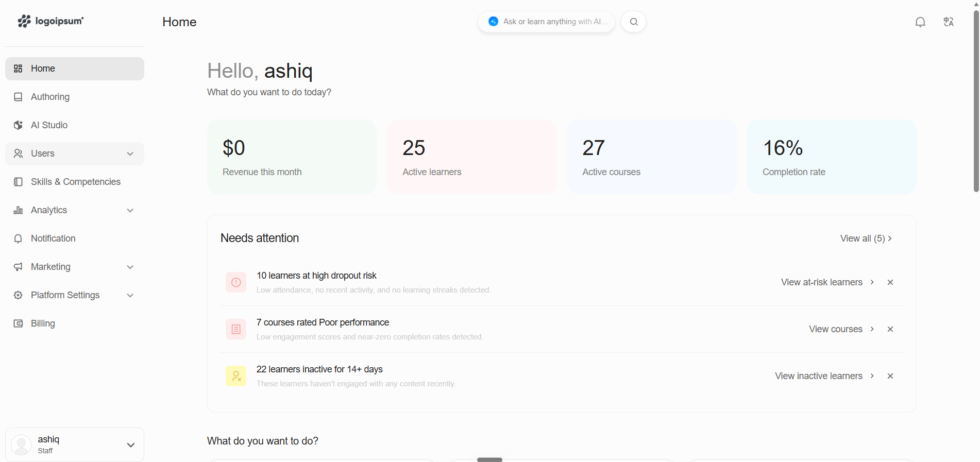Screen dimensions: 980x462
Task: Open the Revenue this month card
Action: [292, 157]
